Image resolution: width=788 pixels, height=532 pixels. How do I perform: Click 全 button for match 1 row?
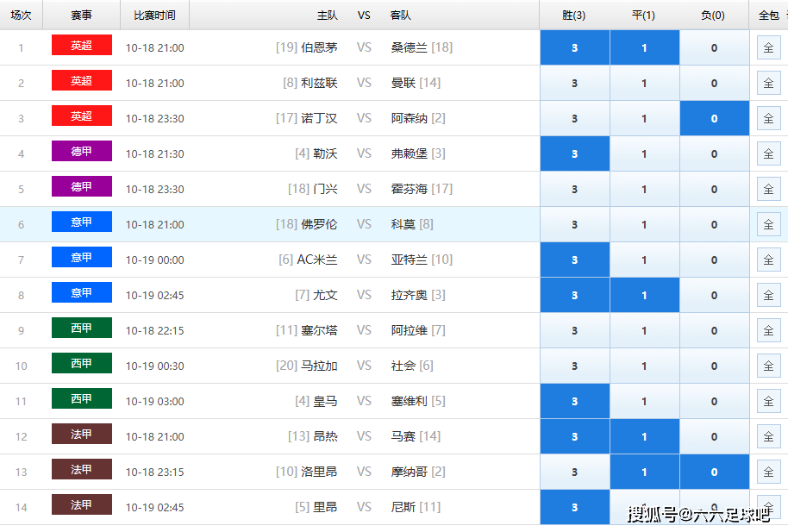(768, 47)
